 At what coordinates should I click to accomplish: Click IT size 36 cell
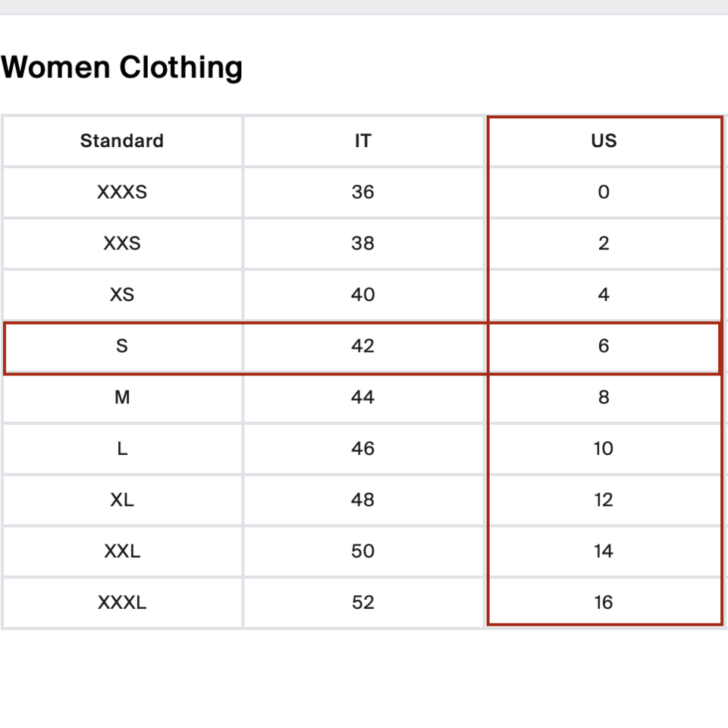pos(362,192)
